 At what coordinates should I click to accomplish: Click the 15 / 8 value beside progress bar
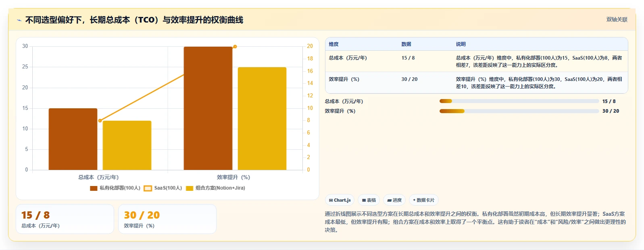tap(609, 101)
